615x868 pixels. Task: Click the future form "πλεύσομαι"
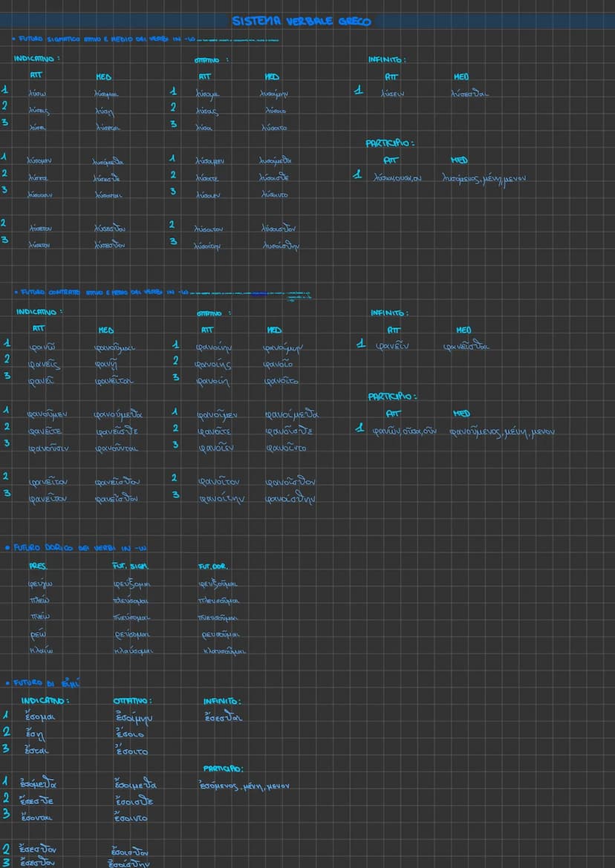click(131, 601)
